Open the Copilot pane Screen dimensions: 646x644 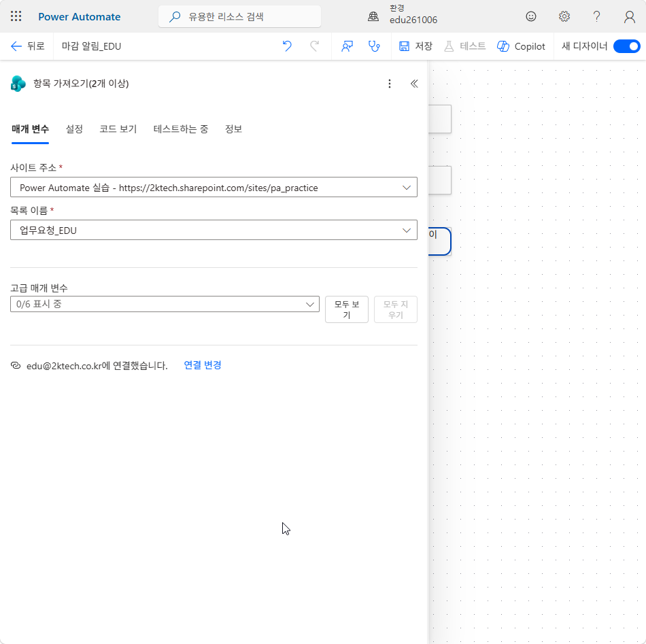pyautogui.click(x=521, y=46)
